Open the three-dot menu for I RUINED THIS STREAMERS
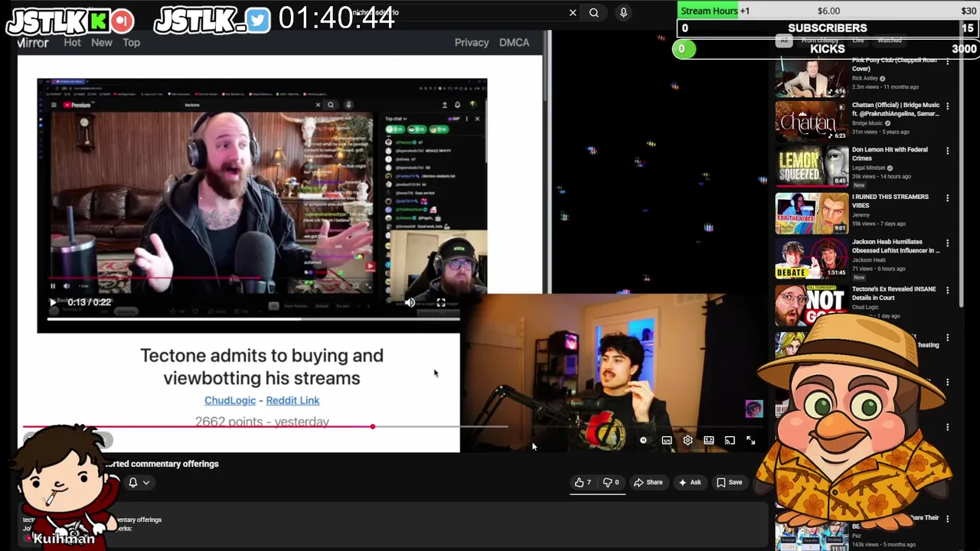The height and width of the screenshot is (551, 980). coord(948,198)
